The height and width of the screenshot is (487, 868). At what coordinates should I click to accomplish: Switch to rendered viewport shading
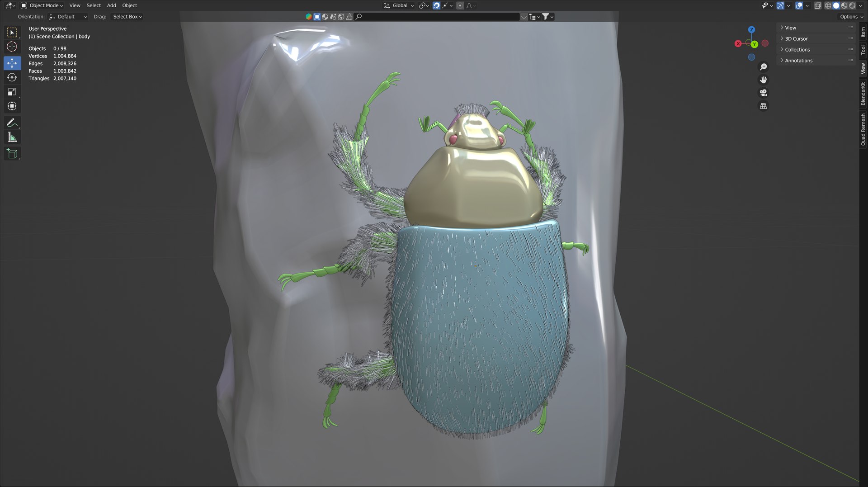tap(852, 5)
